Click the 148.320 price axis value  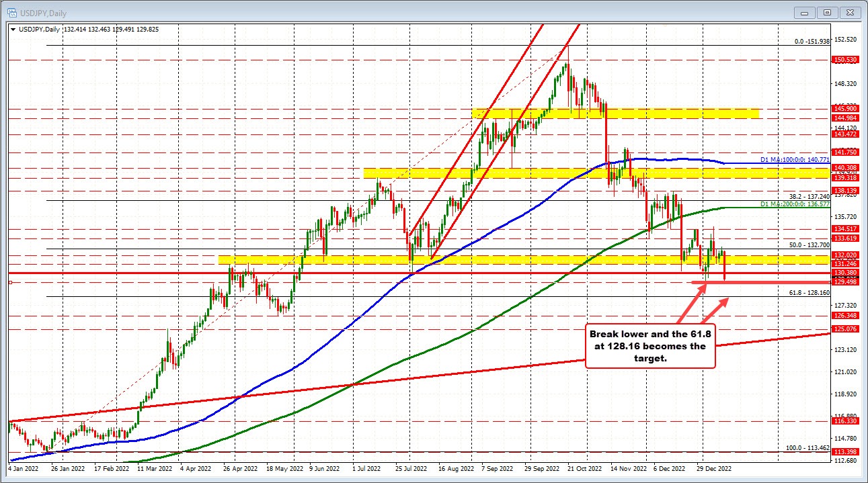(846, 84)
